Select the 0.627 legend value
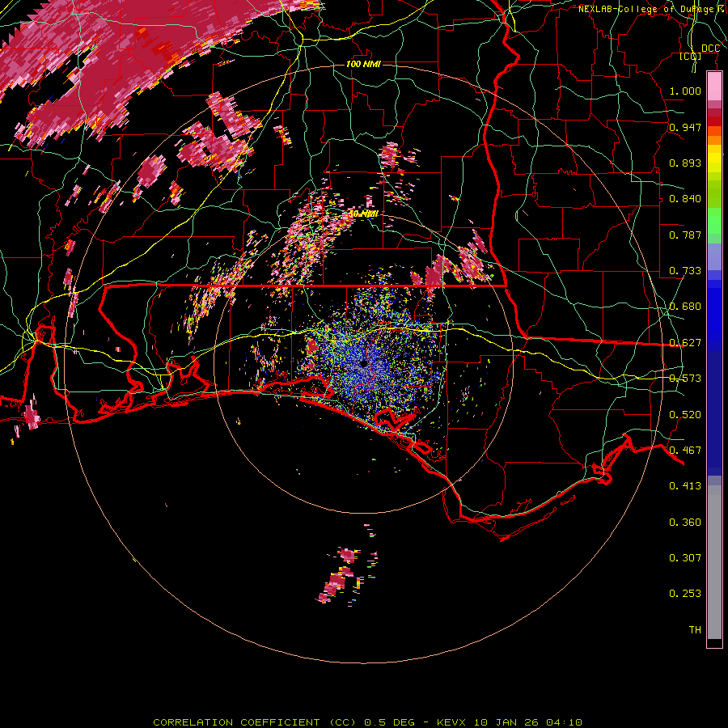 (685, 343)
